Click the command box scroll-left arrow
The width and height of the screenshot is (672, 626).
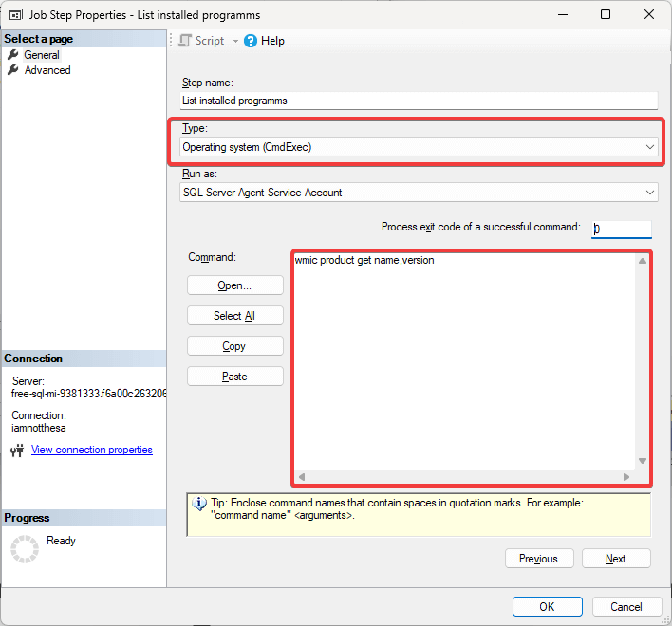[x=302, y=477]
